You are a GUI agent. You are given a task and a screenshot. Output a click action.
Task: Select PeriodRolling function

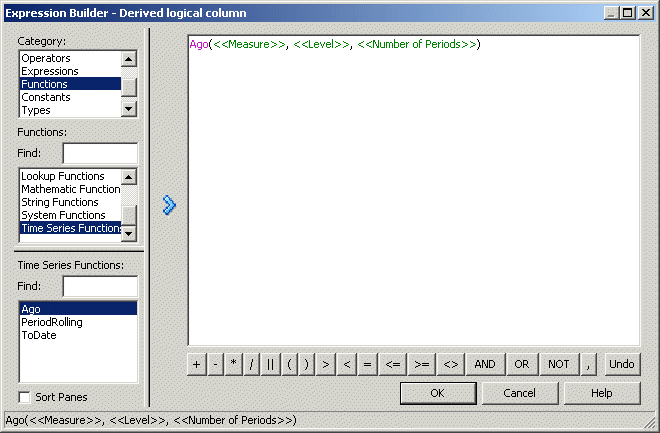coord(78,322)
